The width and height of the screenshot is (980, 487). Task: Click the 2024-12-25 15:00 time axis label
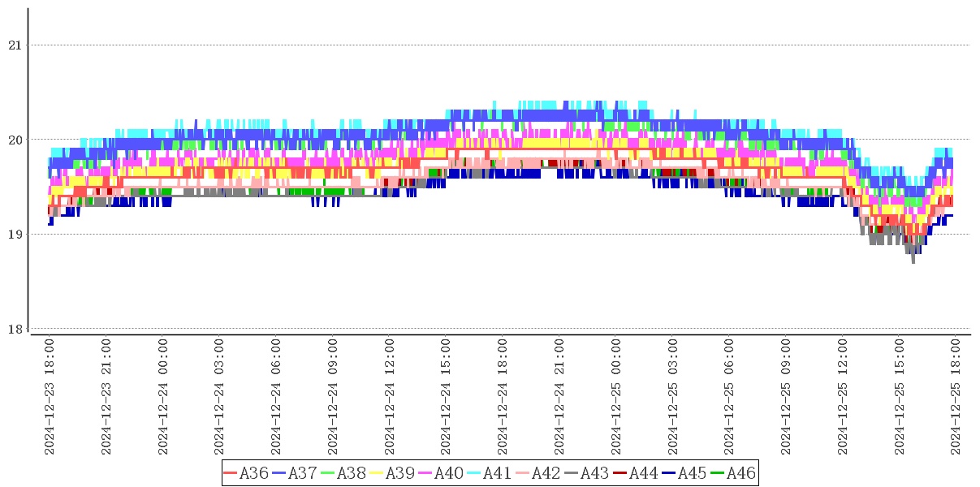(900, 397)
